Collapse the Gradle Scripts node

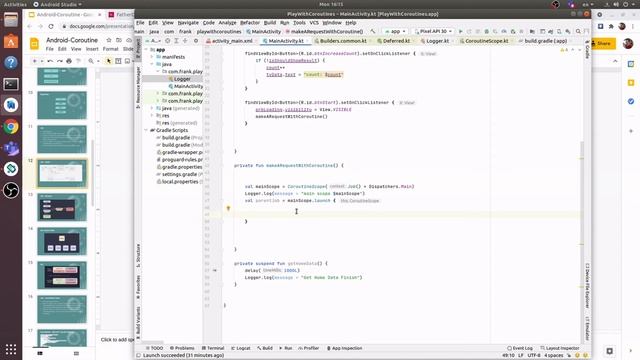click(x=147, y=131)
